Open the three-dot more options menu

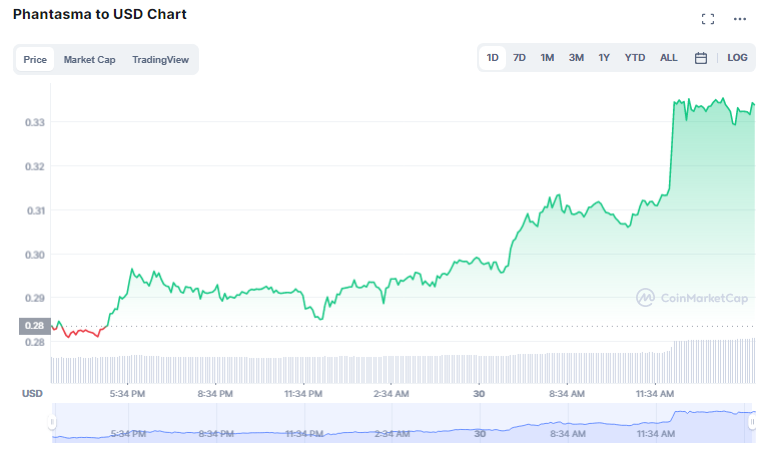pyautogui.click(x=739, y=19)
